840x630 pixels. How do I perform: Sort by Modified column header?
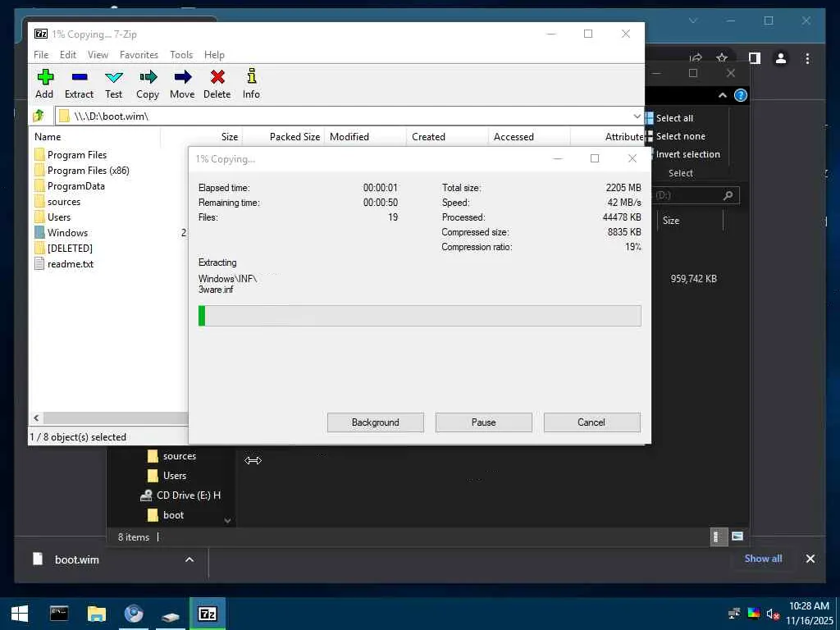365,137
